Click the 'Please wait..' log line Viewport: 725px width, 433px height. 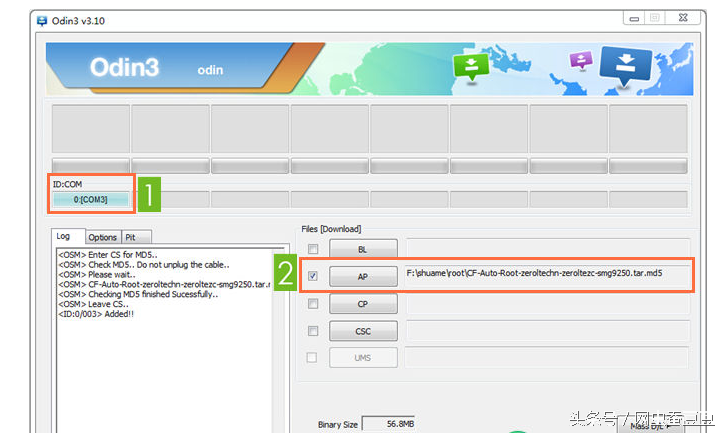pos(97,275)
